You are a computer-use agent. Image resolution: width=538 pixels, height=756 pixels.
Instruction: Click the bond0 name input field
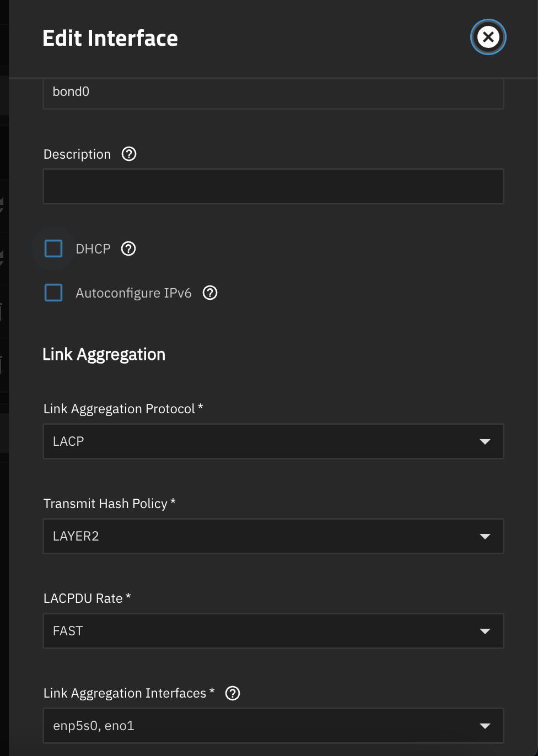pyautogui.click(x=273, y=93)
